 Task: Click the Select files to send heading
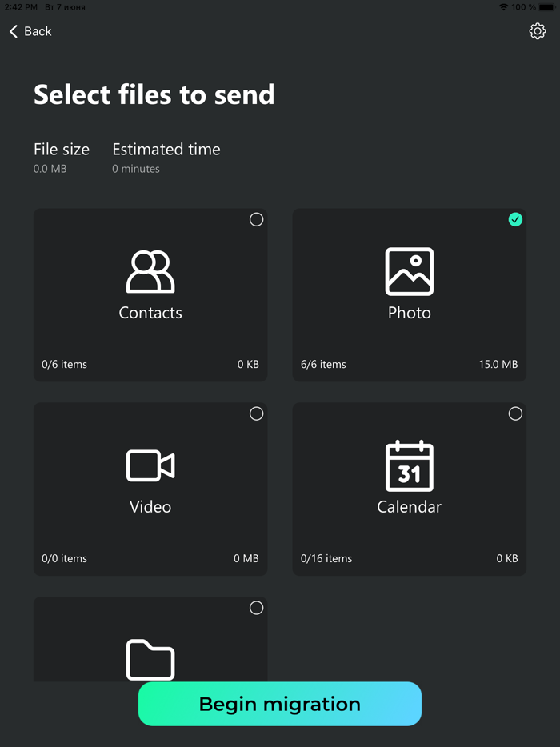coord(154,94)
